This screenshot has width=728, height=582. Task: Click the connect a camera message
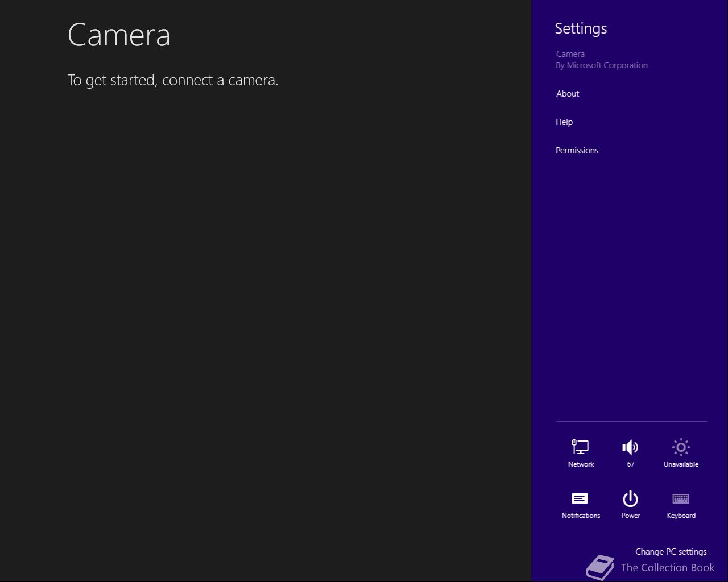[173, 80]
